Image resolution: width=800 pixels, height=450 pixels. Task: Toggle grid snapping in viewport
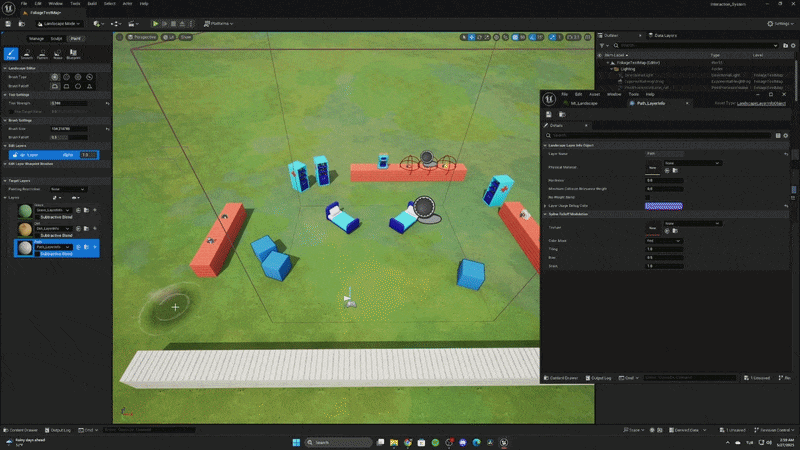click(x=515, y=37)
